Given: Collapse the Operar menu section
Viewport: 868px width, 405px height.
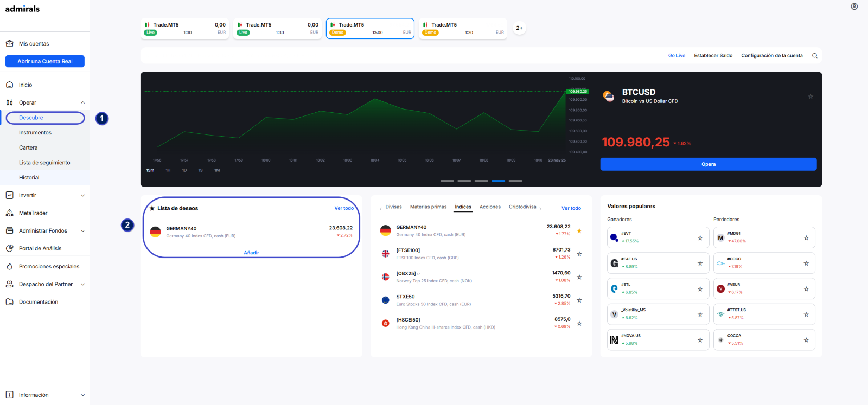Looking at the screenshot, I should (x=83, y=102).
